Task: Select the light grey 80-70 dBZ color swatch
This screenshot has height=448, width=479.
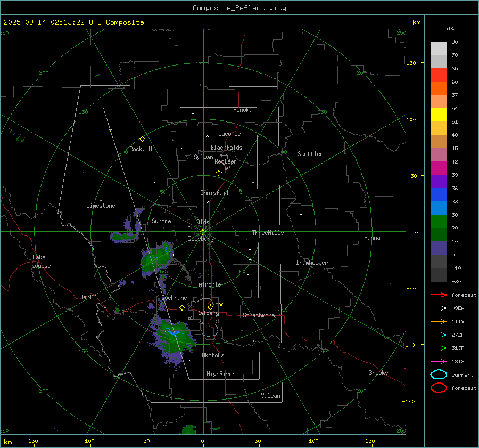Action: point(439,48)
